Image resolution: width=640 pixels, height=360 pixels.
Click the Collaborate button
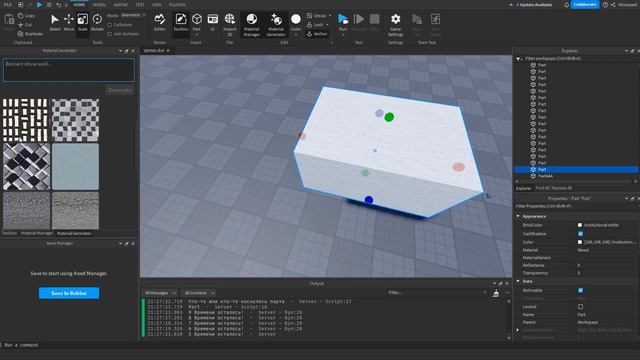pyautogui.click(x=585, y=4)
